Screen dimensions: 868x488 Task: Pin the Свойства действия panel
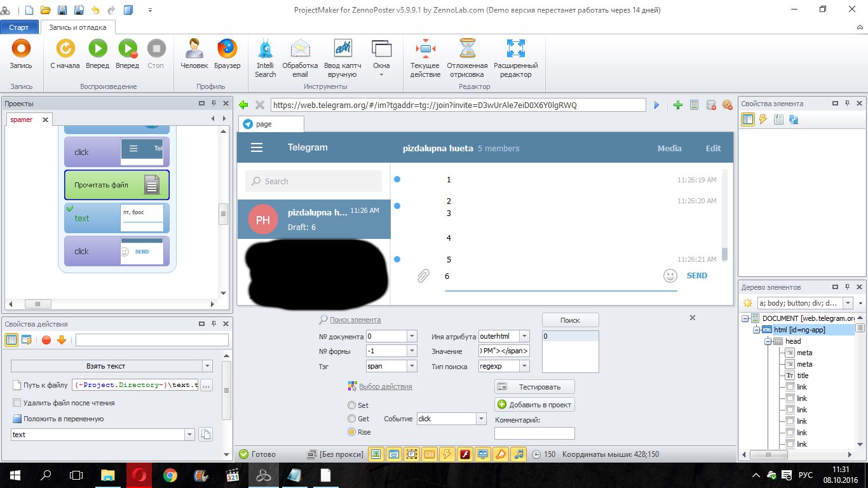click(x=213, y=323)
